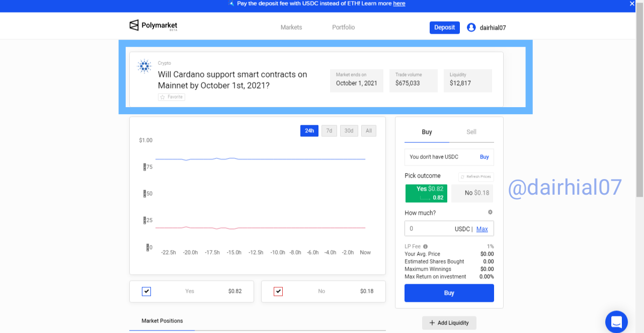Click the blue Buy order button
This screenshot has width=644, height=333.
coord(449,293)
